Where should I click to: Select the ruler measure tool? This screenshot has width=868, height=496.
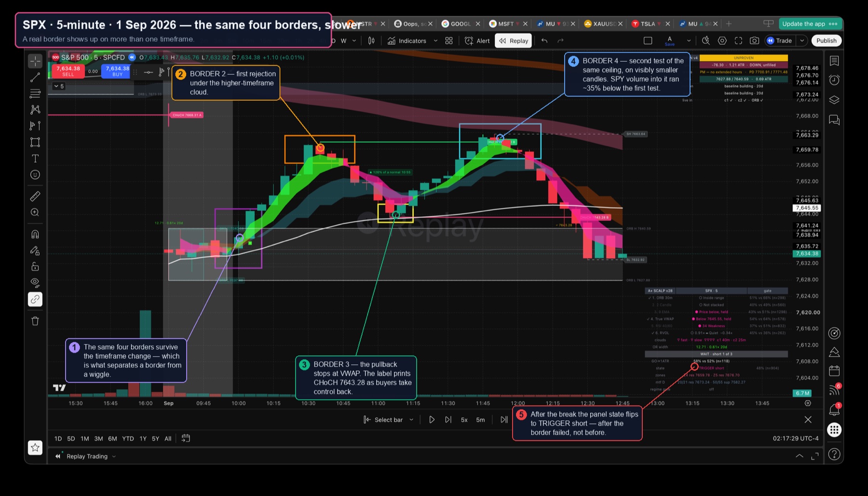(x=35, y=196)
